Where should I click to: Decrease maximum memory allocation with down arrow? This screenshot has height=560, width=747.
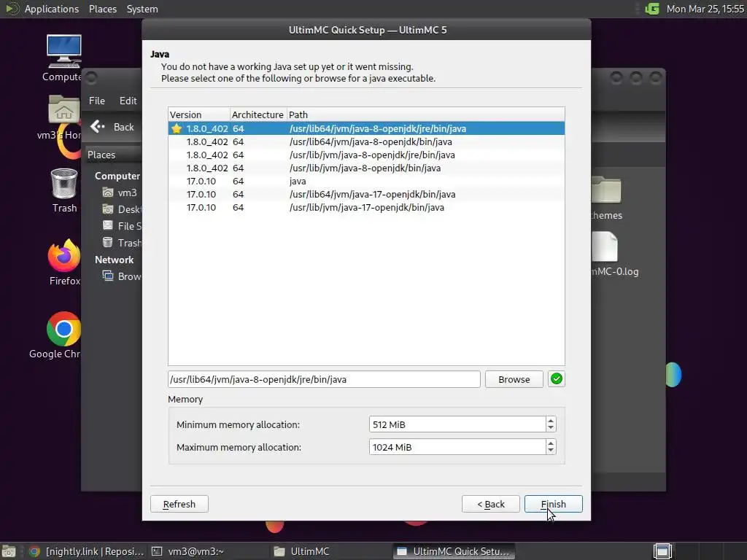point(551,451)
